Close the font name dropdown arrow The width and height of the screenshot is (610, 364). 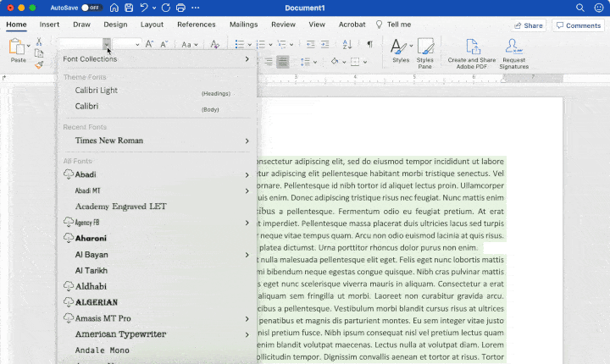[x=107, y=45]
